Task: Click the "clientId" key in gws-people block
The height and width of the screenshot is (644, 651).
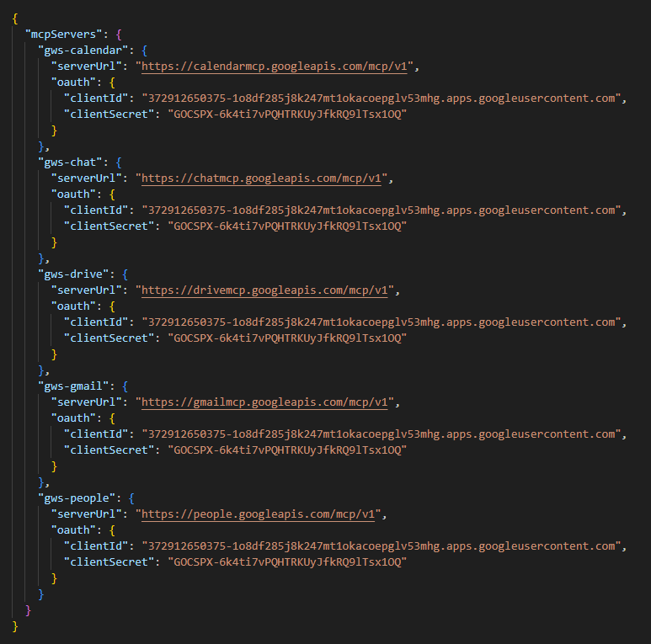Action: click(x=96, y=546)
